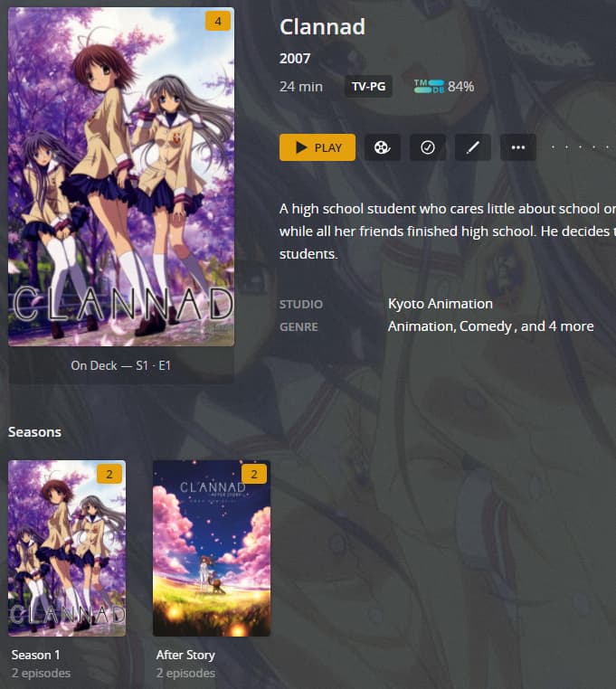
Task: Select the Animation genre link
Action: point(421,326)
